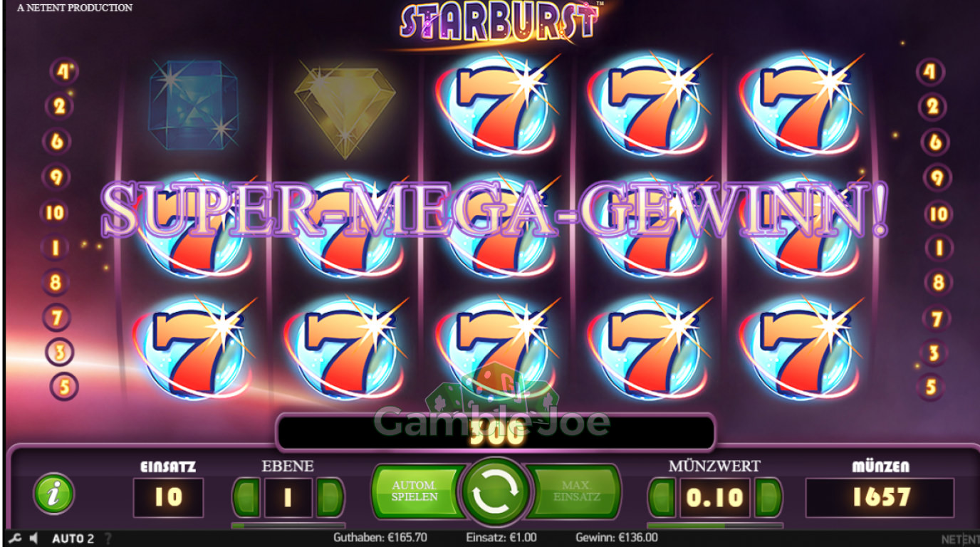Click the green info paytable button
This screenshot has height=547, width=980.
(x=54, y=494)
